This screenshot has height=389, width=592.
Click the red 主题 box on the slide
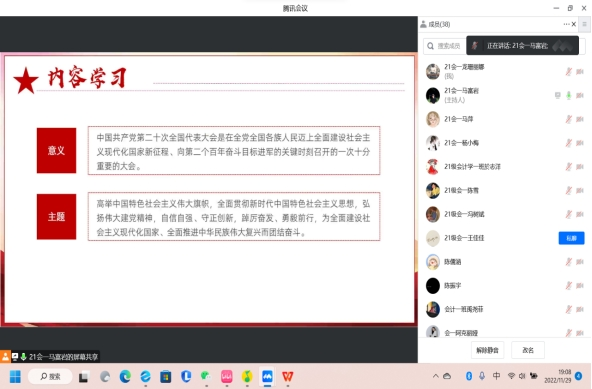click(x=56, y=216)
